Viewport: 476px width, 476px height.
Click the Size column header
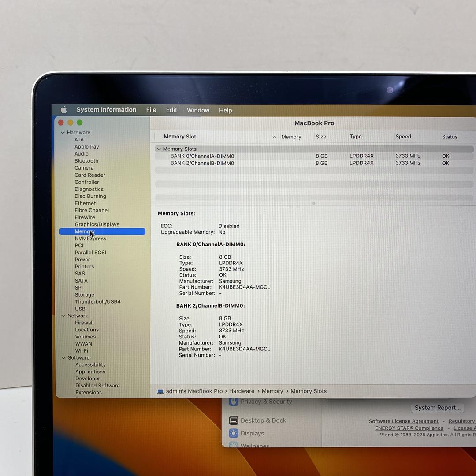pos(321,137)
